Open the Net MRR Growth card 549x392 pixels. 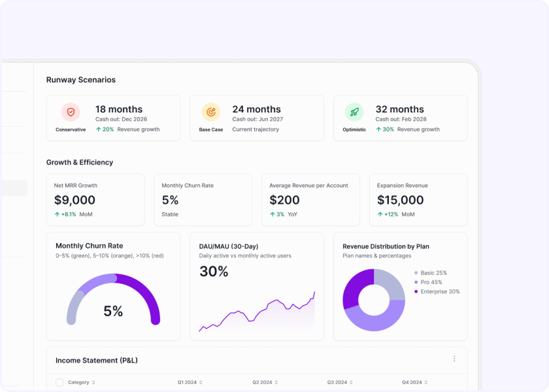95,200
